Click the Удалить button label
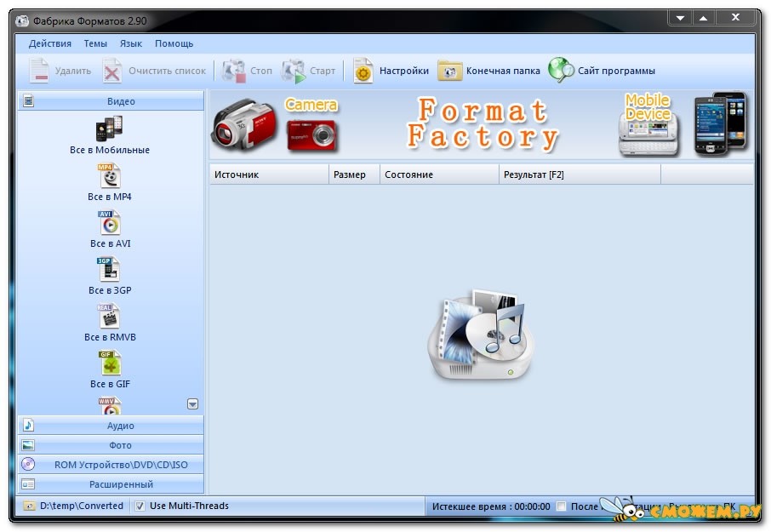Viewport: 771px width, 532px height. tap(73, 71)
